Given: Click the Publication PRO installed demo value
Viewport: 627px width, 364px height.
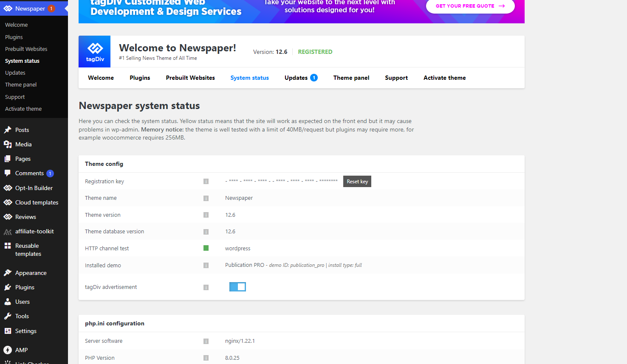Looking at the screenshot, I should [x=294, y=265].
